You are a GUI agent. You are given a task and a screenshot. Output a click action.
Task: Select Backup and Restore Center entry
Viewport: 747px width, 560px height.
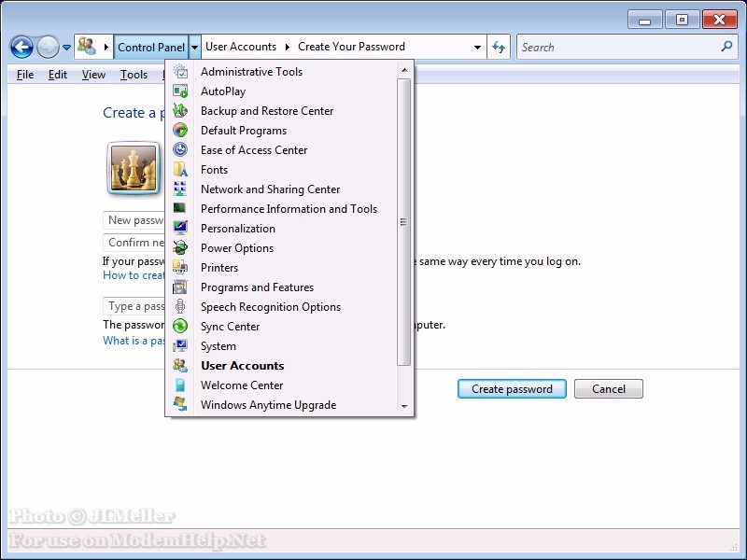tap(267, 110)
